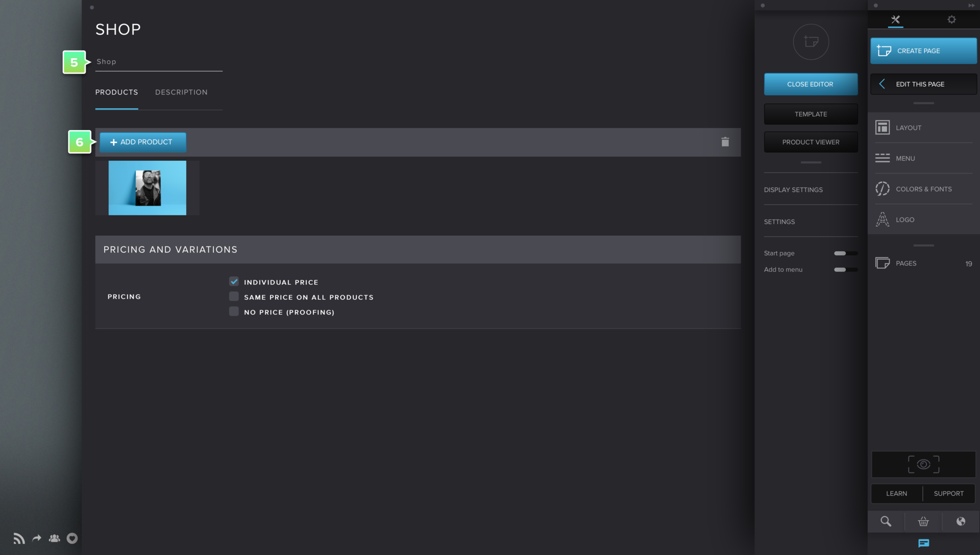Click the Shop title input field
980x555 pixels.
tap(159, 62)
